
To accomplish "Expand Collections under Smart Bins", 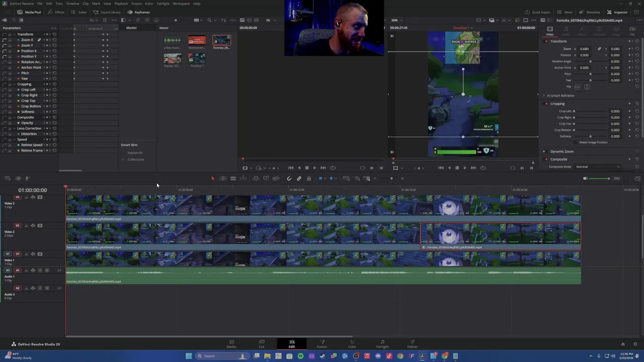I will [123, 159].
